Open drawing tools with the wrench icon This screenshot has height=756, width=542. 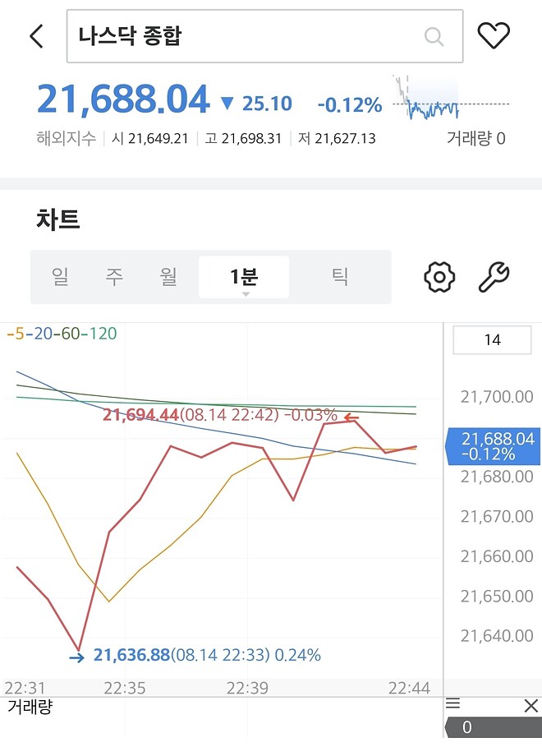click(494, 277)
